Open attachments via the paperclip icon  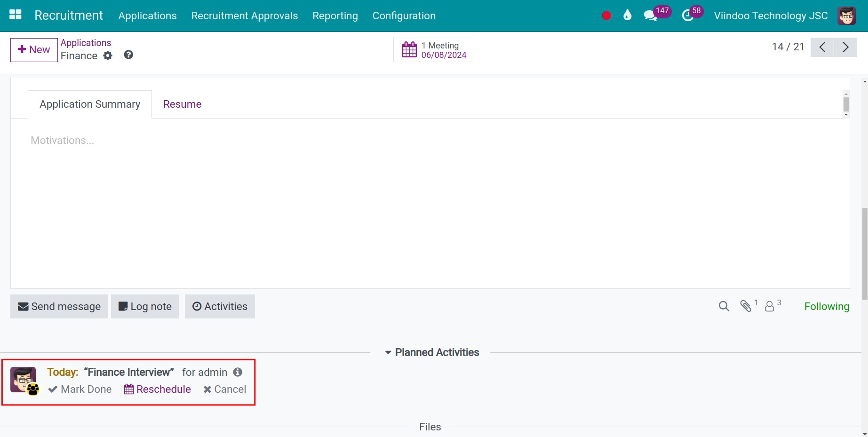(x=746, y=306)
